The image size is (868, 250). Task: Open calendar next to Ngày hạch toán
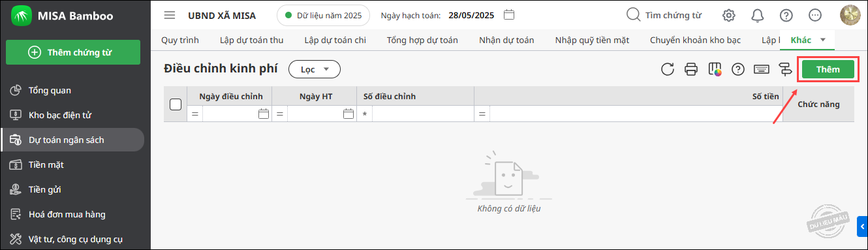tap(510, 14)
